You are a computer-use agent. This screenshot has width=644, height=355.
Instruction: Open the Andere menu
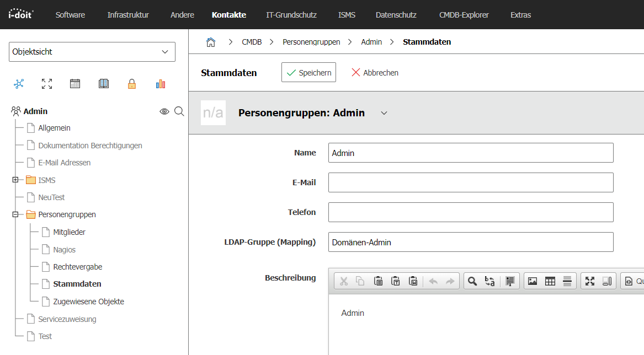[182, 15]
